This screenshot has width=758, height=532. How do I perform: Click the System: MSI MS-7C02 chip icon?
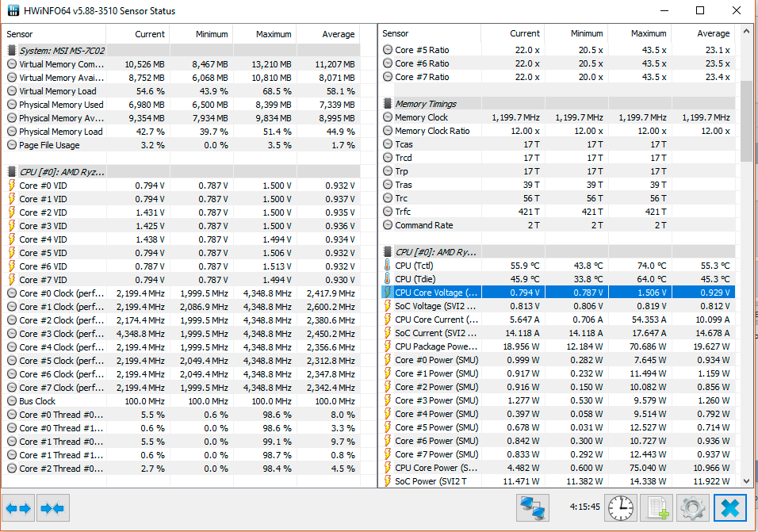(x=12, y=50)
